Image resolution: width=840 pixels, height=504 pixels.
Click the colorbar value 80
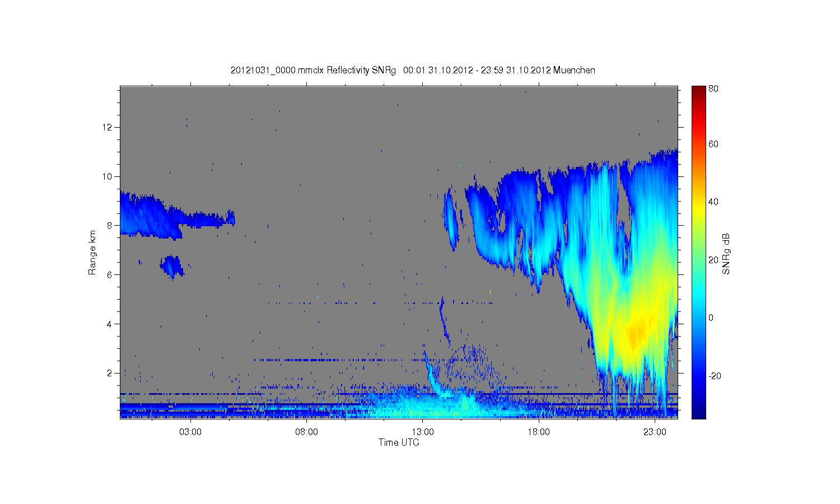pyautogui.click(x=713, y=88)
